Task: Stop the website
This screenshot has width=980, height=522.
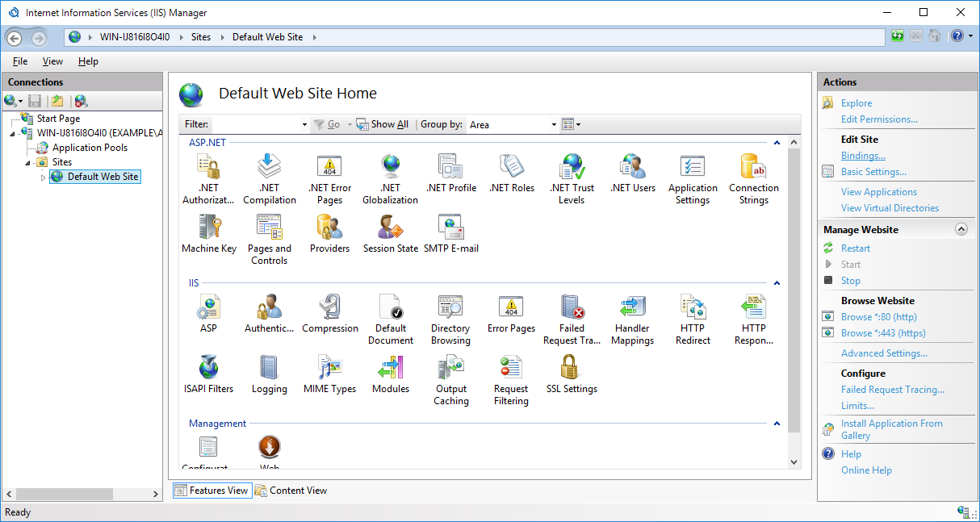Action: [851, 281]
